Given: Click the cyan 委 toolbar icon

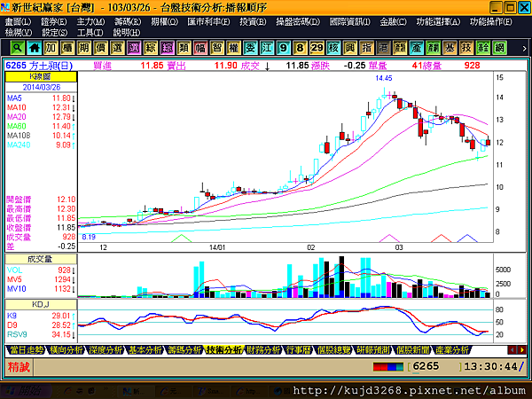Looking at the screenshot, I should pos(250,48).
